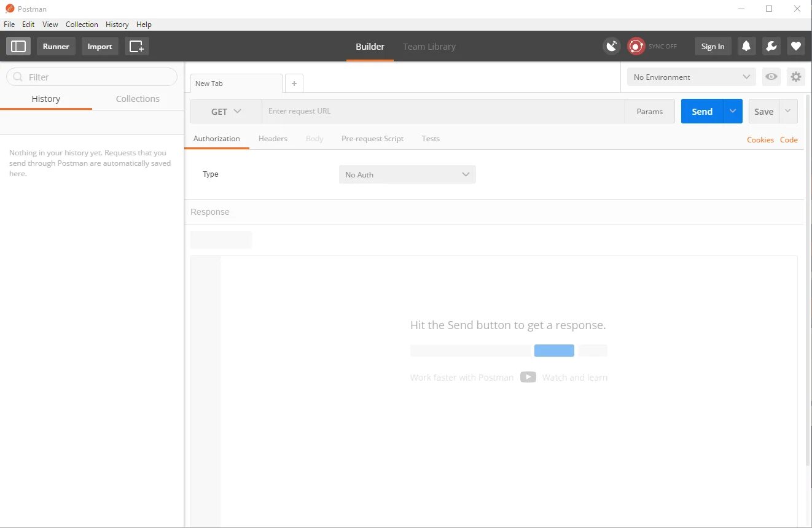Screen dimensions: 812x528
Task: Open the Cookies link
Action: tap(760, 140)
